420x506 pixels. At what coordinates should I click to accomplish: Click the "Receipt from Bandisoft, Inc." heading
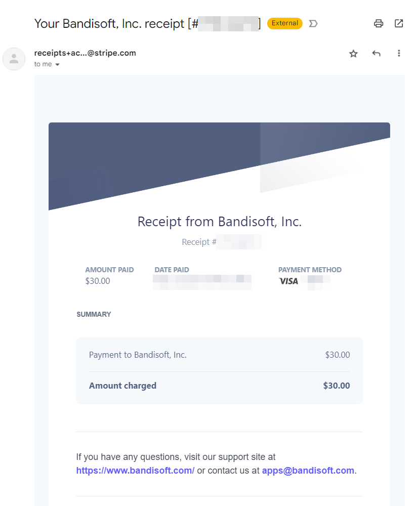click(220, 222)
